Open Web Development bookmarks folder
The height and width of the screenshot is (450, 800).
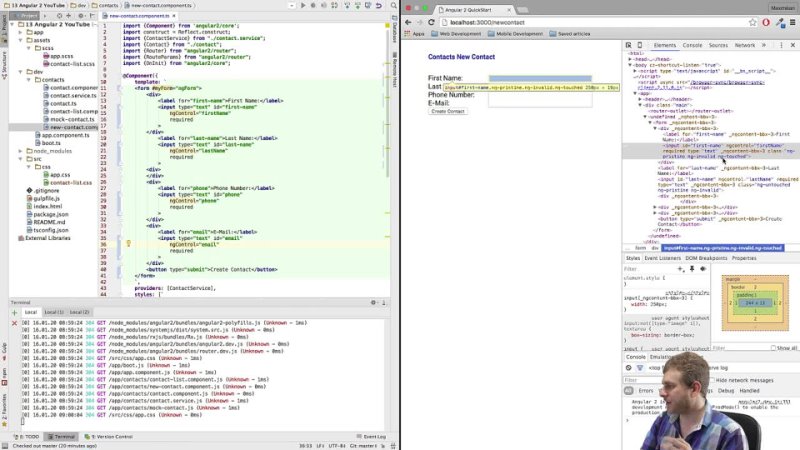(x=456, y=34)
